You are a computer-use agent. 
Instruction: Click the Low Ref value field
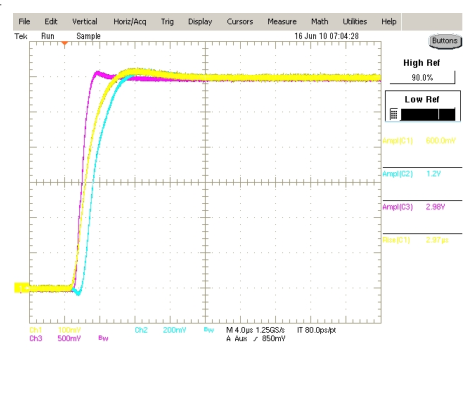click(428, 114)
